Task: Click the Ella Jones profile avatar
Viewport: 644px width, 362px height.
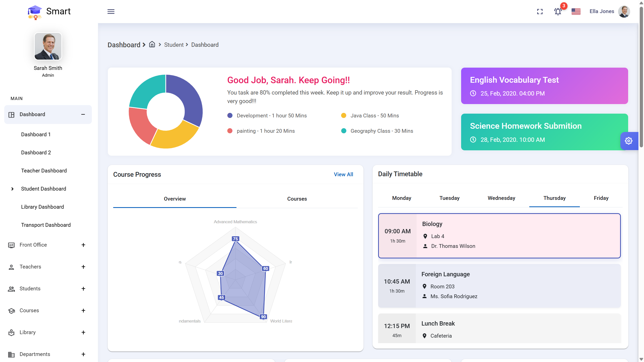Action: 624,12
